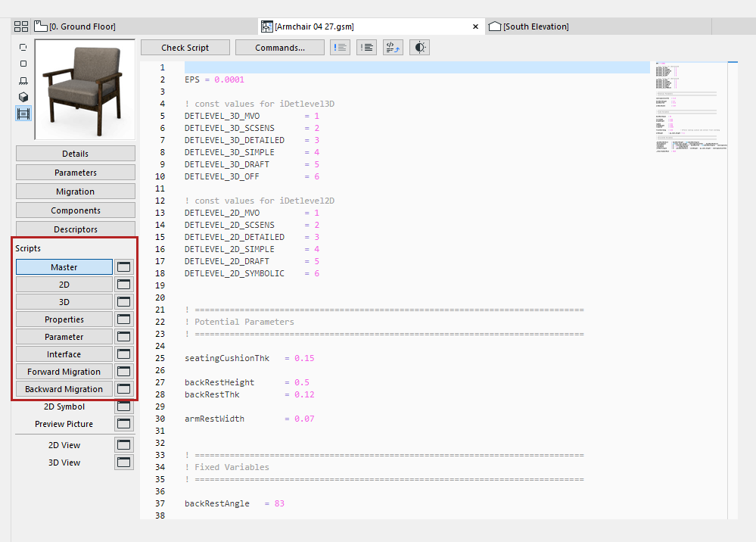Viewport: 756px width, 542px height.
Task: Activate the filmstrip preview toggle in sidebar
Action: pyautogui.click(x=23, y=114)
